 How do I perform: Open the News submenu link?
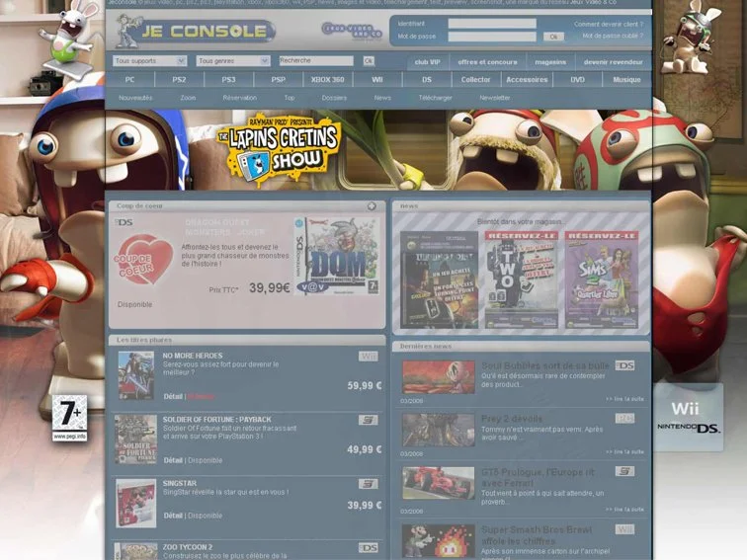point(382,98)
